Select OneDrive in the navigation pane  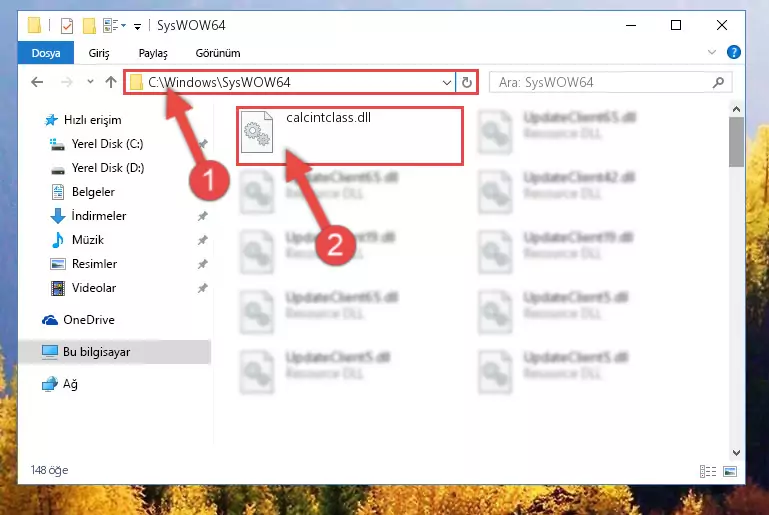tap(89, 320)
